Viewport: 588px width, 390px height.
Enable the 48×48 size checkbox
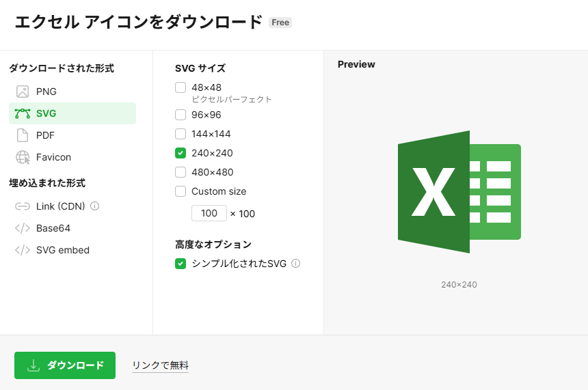point(181,87)
